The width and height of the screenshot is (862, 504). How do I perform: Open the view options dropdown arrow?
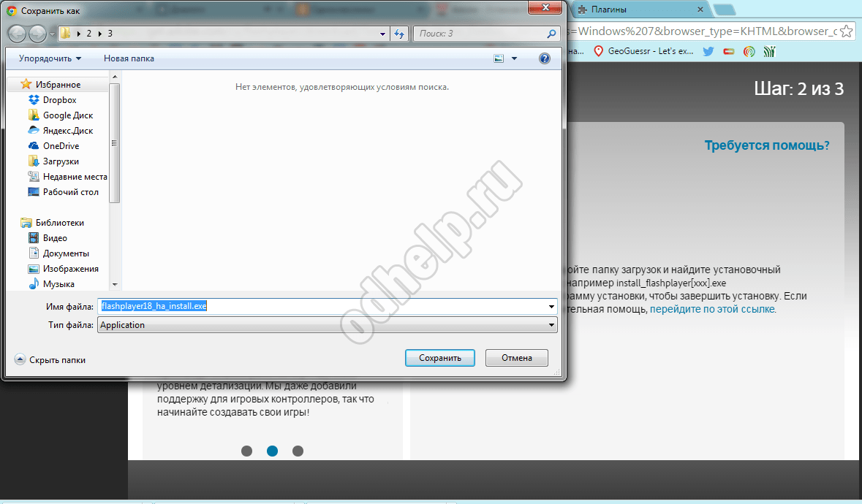coord(514,58)
